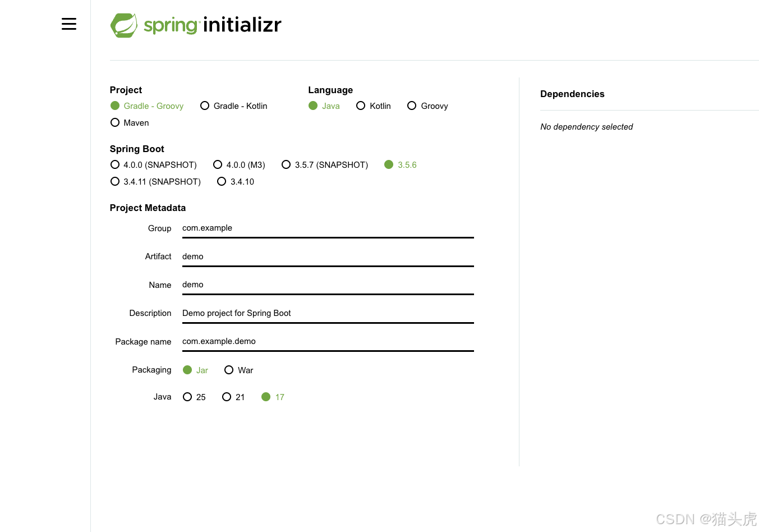Screen dimensions: 759x532
Task: Click 'No dependency selected' text
Action: pos(586,127)
